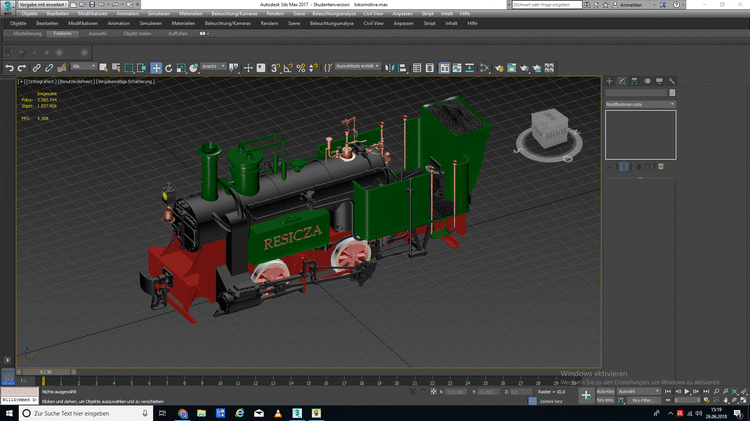Click the Mirror tool icon
Screen dimensions: 750x421
(x=390, y=68)
